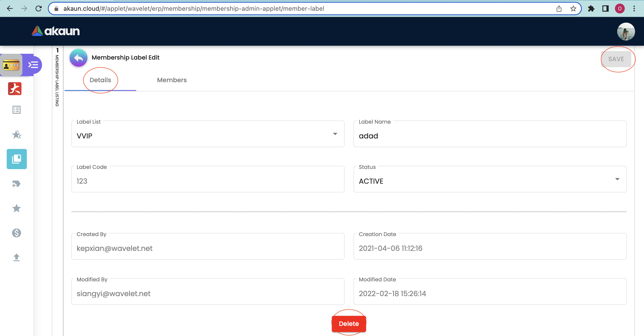Toggle the sidebar menu expand icon

(33, 65)
